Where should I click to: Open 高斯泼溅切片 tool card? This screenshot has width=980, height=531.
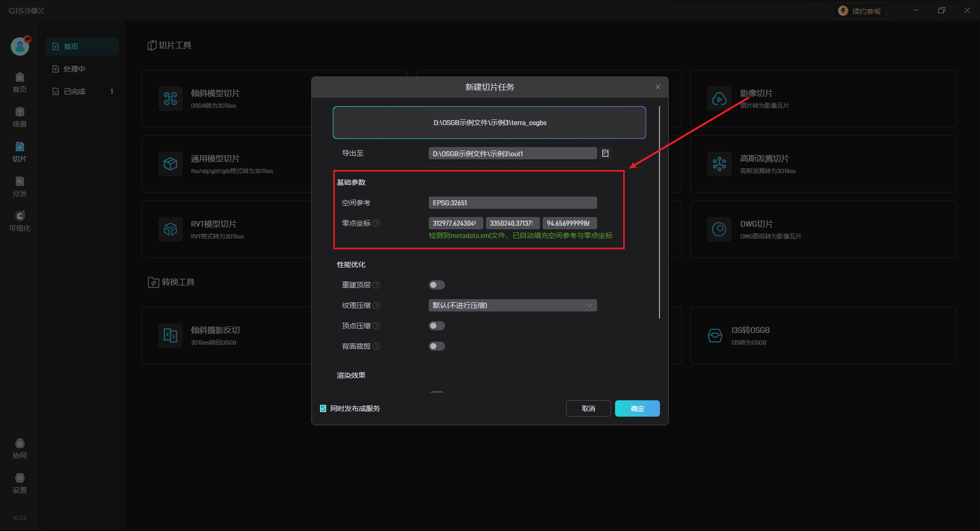(823, 164)
